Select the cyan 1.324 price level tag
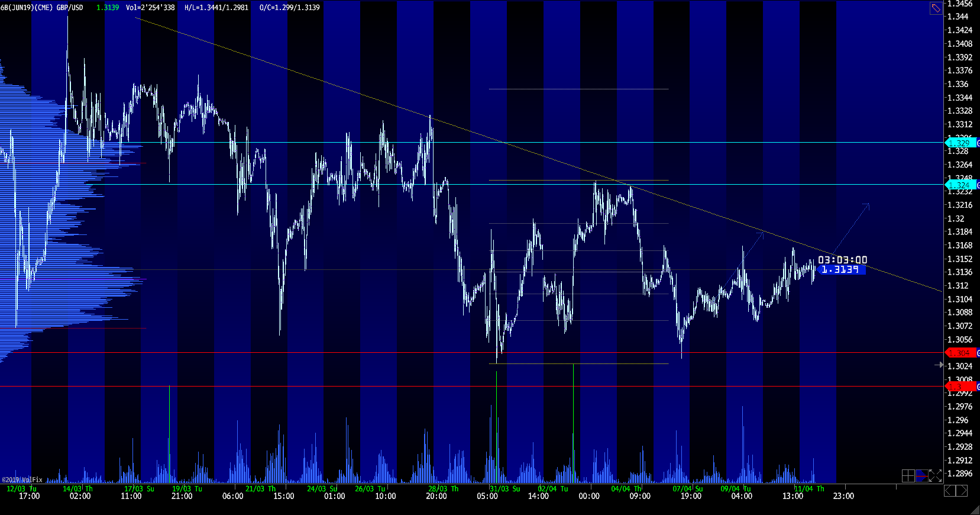Image resolution: width=980 pixels, height=515 pixels. [x=959, y=185]
